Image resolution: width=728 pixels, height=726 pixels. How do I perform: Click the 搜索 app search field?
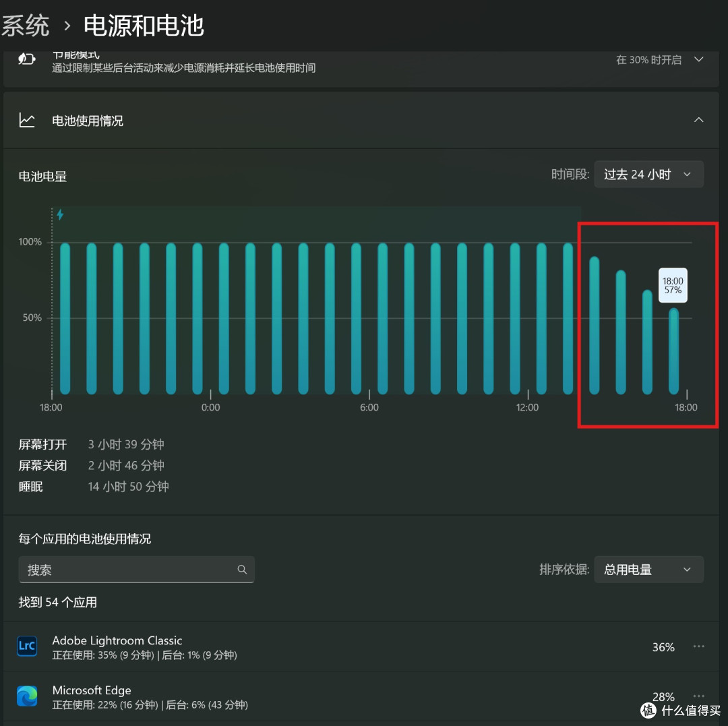[136, 570]
